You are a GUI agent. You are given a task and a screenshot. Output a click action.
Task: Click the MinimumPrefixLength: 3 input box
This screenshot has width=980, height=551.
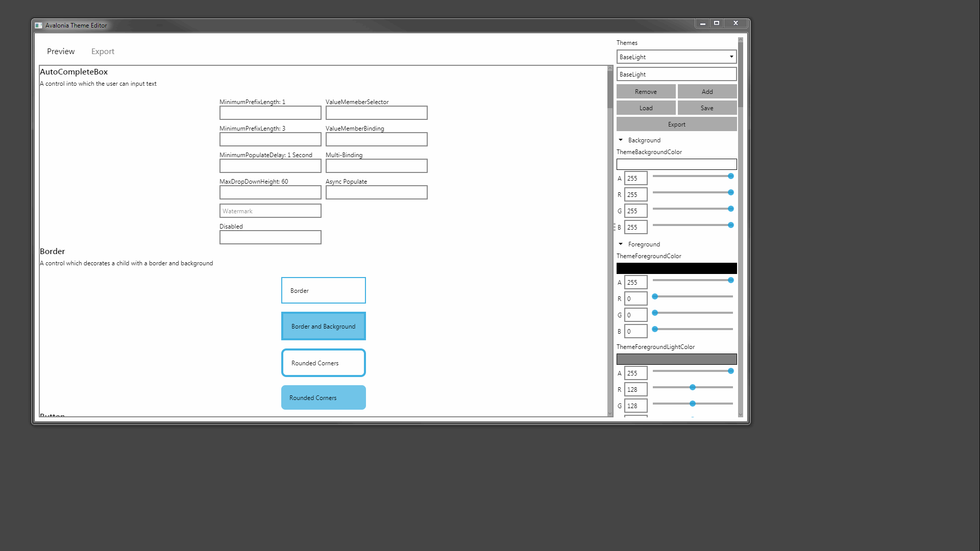[x=271, y=139]
